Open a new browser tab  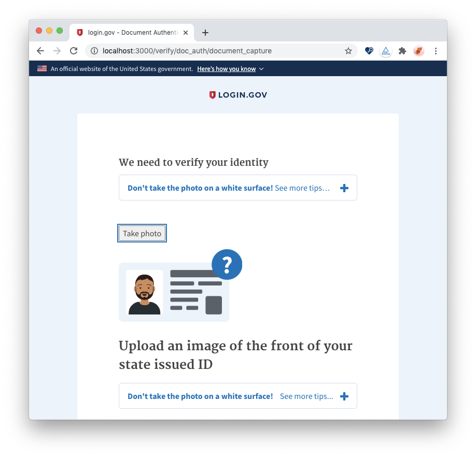click(205, 33)
